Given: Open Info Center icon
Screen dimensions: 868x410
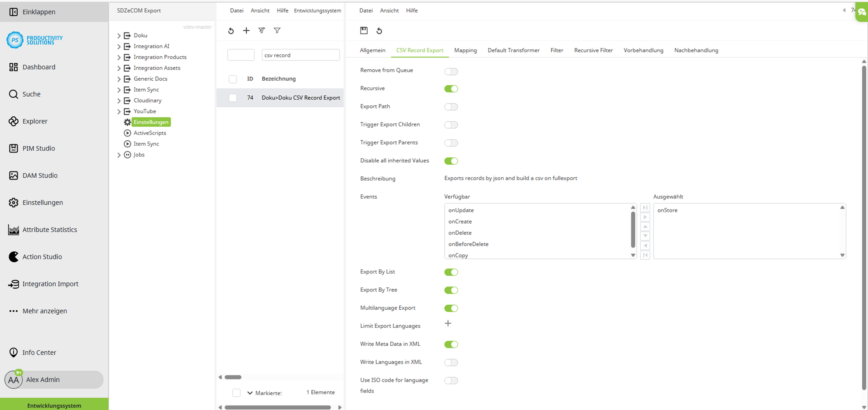Looking at the screenshot, I should tap(14, 352).
